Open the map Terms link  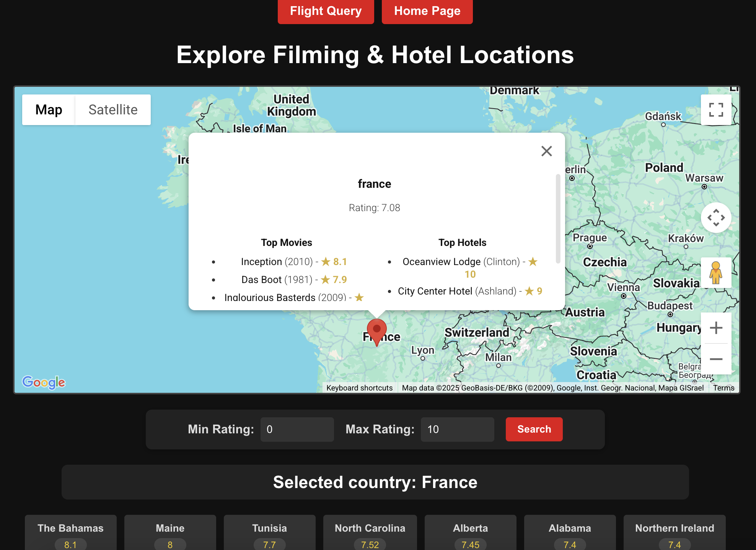click(723, 388)
